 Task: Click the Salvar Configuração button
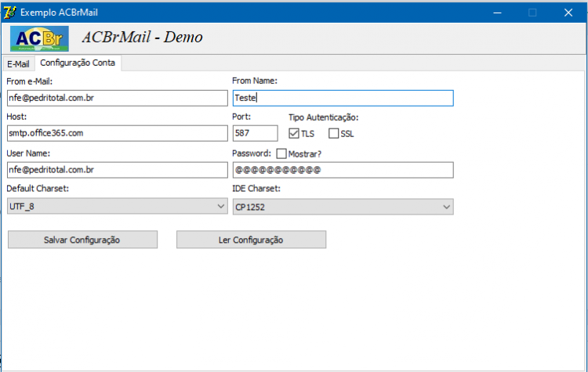pyautogui.click(x=82, y=240)
